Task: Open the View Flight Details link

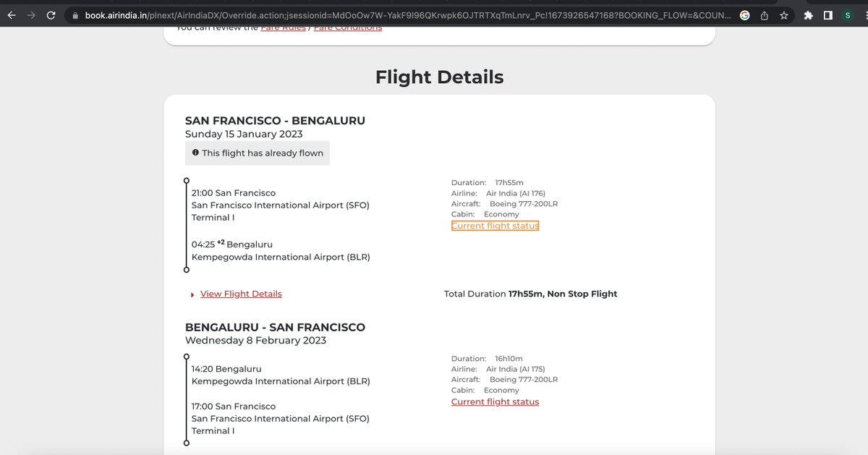Action: (241, 294)
